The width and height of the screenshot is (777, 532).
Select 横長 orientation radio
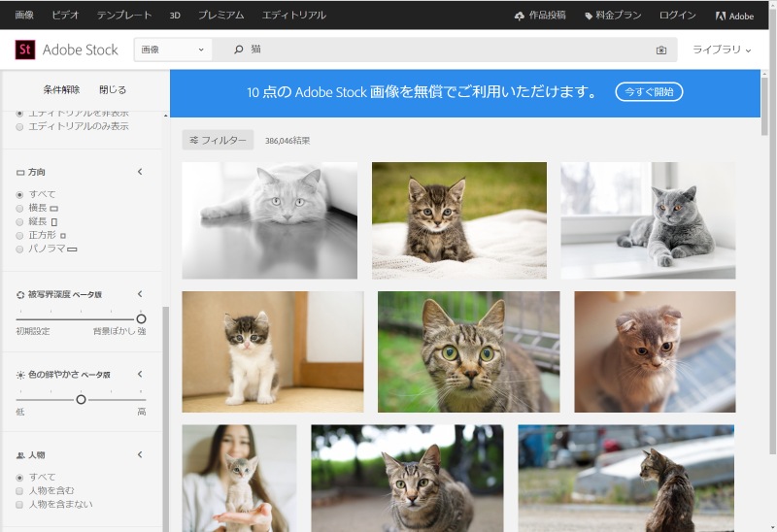(19, 209)
